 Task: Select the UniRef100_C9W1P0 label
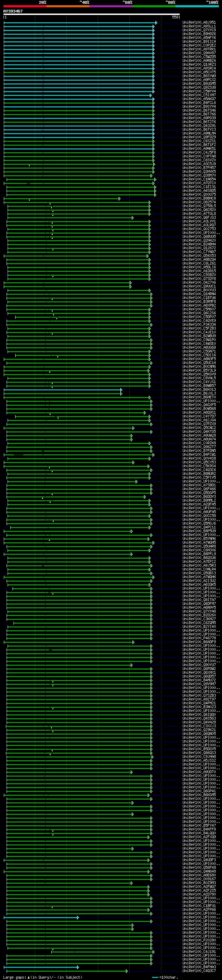pyautogui.click(x=199, y=340)
